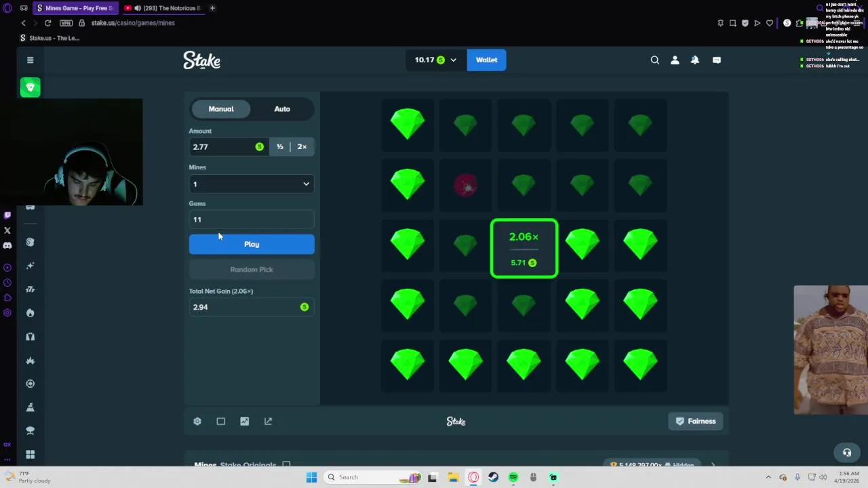The width and height of the screenshot is (868, 488).
Task: Click the Total Net Gain field
Action: tap(252, 307)
